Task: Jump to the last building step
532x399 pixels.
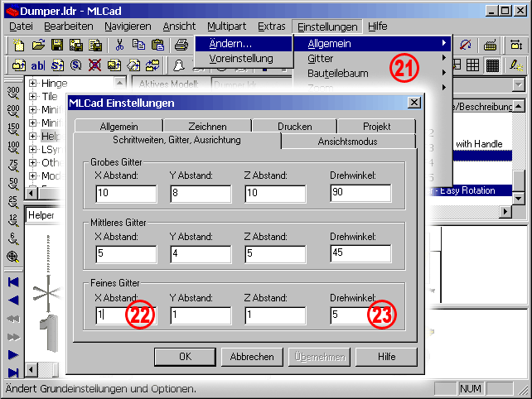Action: (13, 373)
